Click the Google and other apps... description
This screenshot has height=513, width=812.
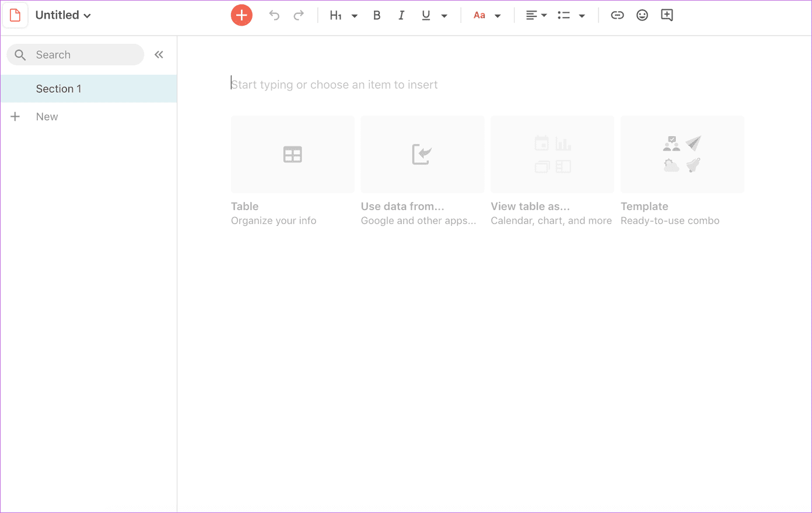pos(419,221)
